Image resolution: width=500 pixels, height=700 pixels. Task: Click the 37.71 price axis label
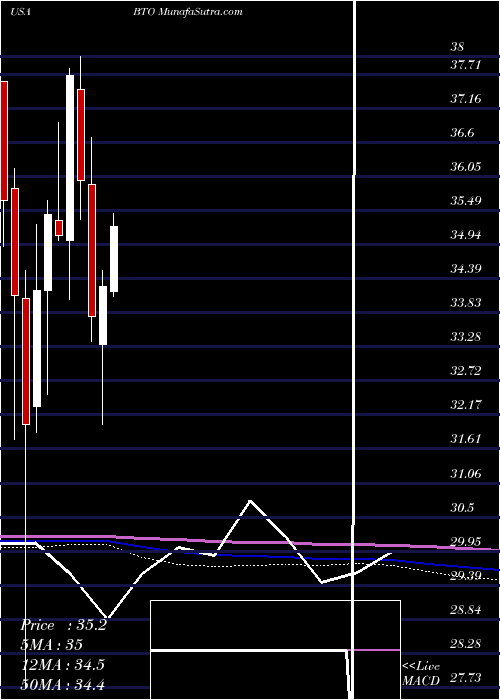coord(465,65)
